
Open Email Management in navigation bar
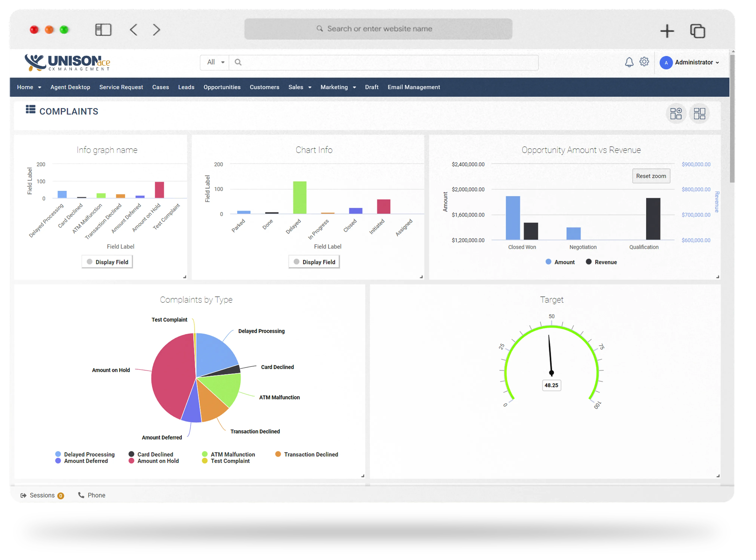[x=414, y=87]
